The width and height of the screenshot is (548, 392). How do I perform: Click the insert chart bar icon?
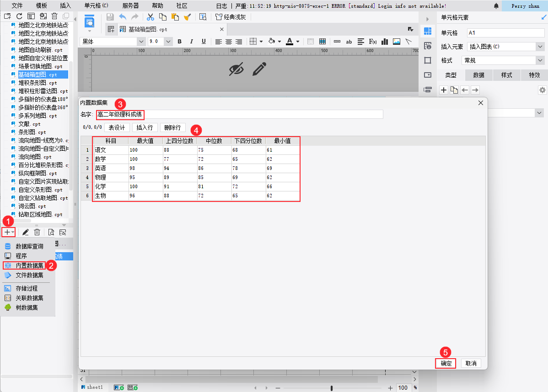[385, 42]
